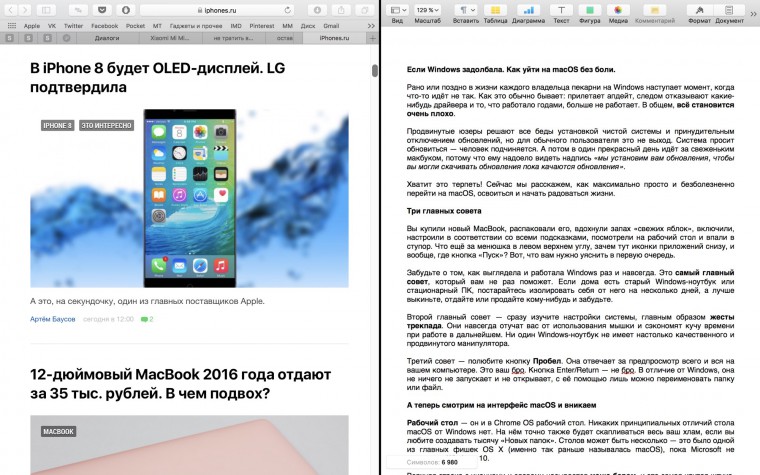760x475 pixels.
Task: Open the Safari downloads list
Action: coord(317,10)
